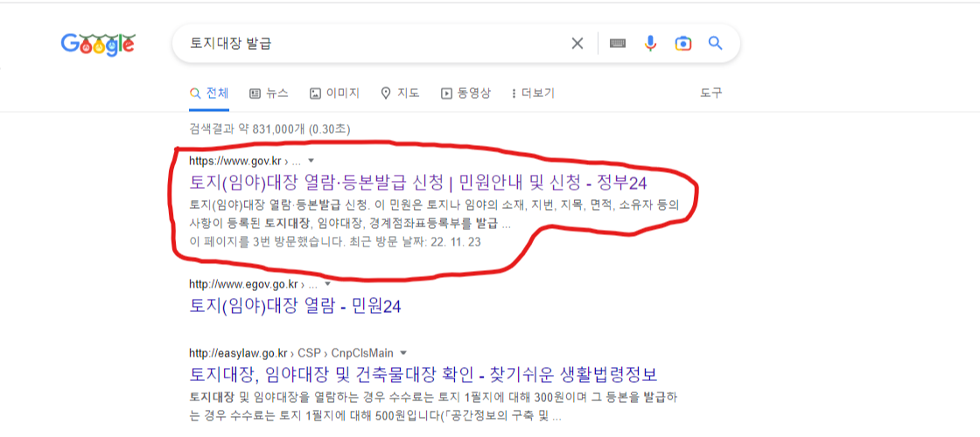Click the http://www.egov.go.kr URL text

point(243,284)
